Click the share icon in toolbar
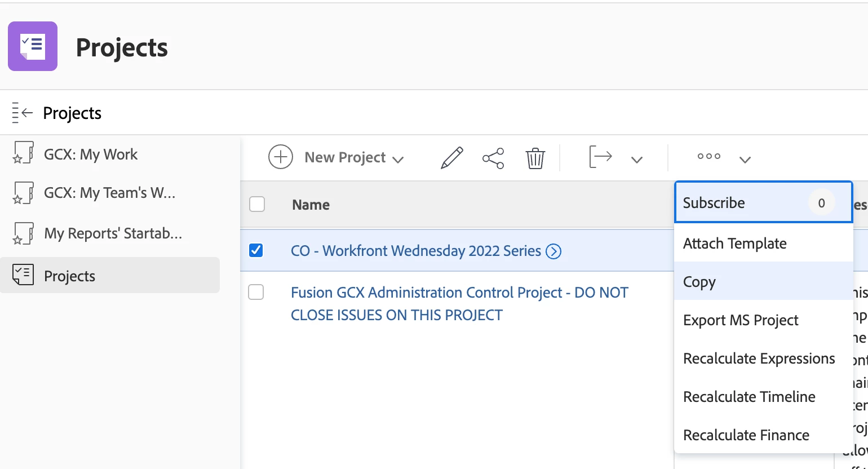The height and width of the screenshot is (469, 868). 493,158
